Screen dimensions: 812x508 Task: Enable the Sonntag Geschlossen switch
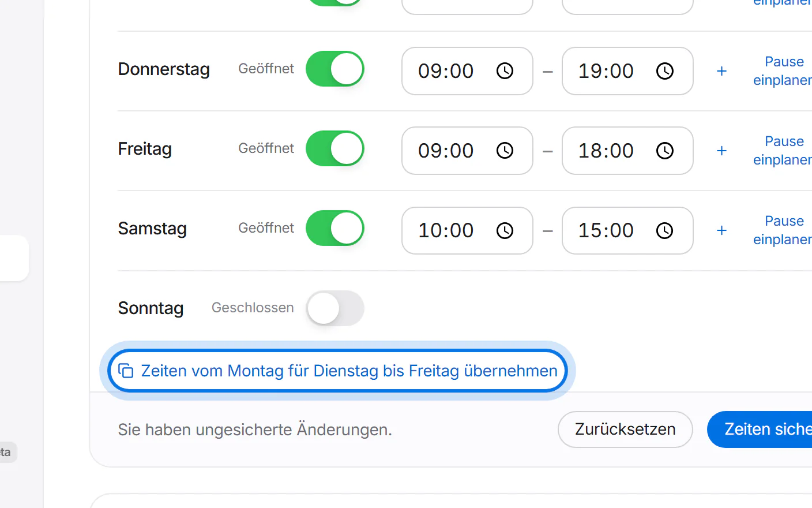(x=335, y=308)
